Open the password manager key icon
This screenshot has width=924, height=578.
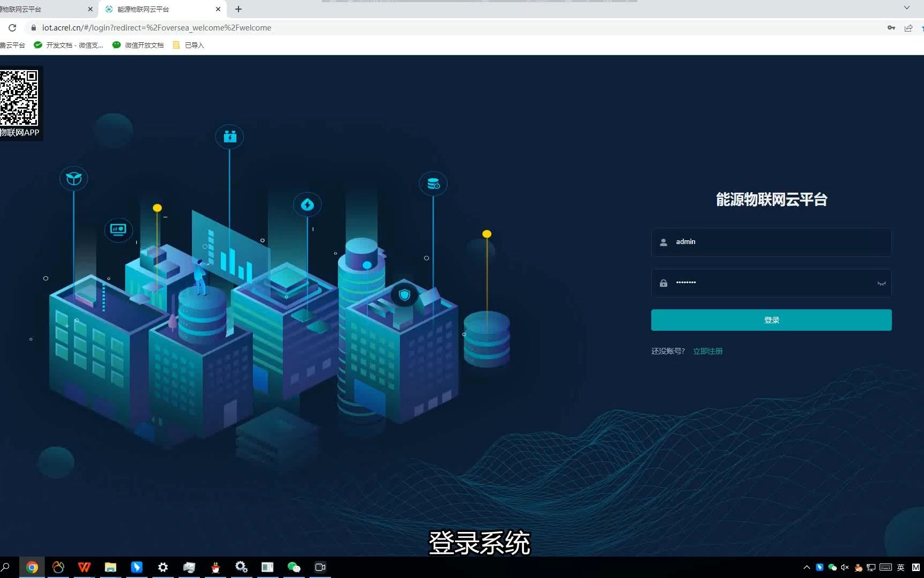tap(891, 27)
